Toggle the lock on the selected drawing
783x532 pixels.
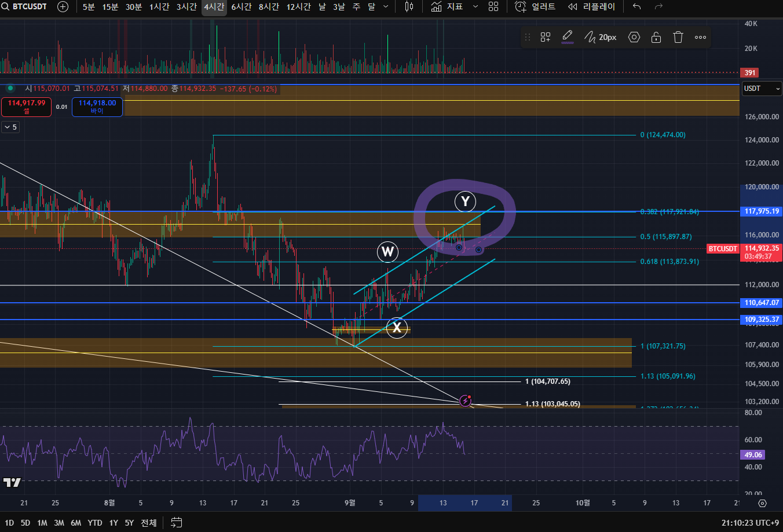(x=656, y=37)
